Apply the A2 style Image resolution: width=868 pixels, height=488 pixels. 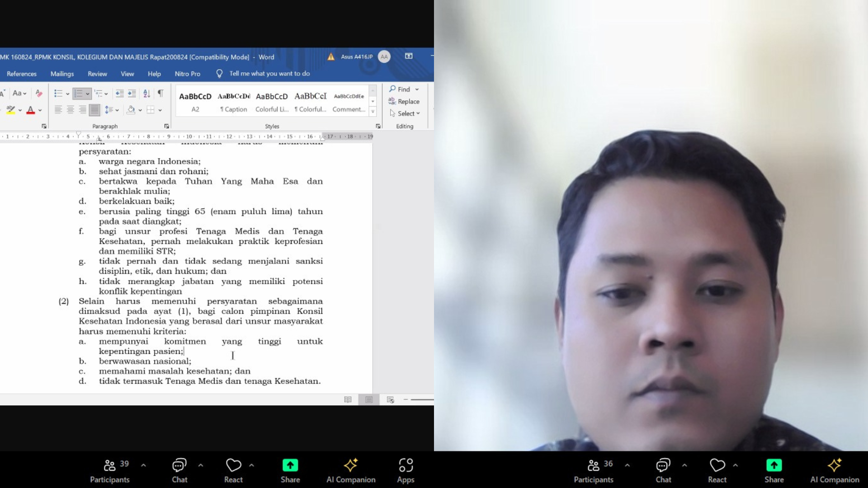[x=195, y=102]
